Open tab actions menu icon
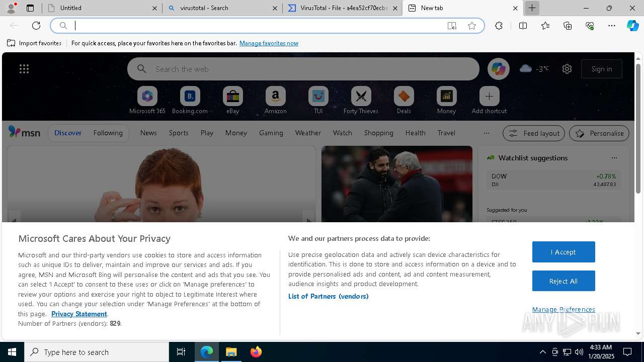The width and height of the screenshot is (644, 362). [x=30, y=8]
